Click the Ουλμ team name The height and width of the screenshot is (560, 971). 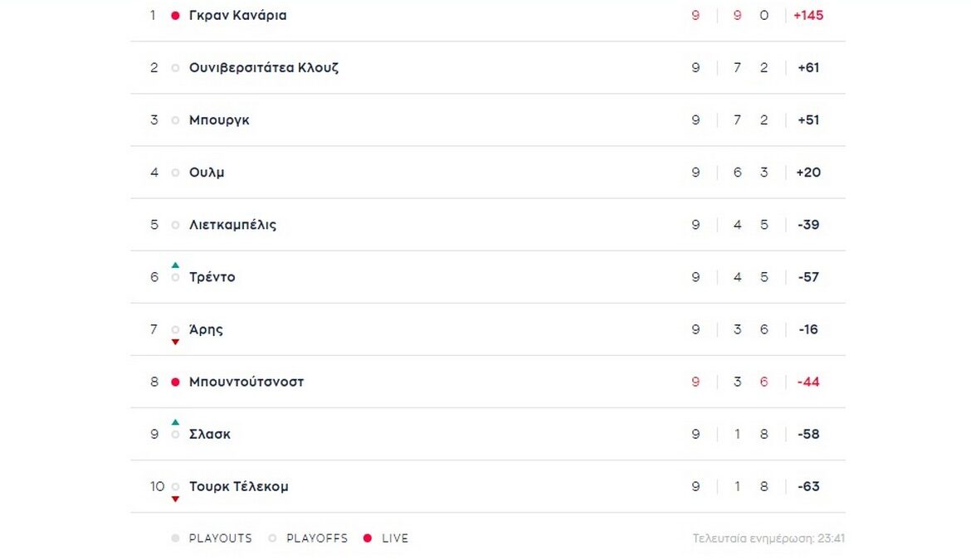[x=207, y=173]
